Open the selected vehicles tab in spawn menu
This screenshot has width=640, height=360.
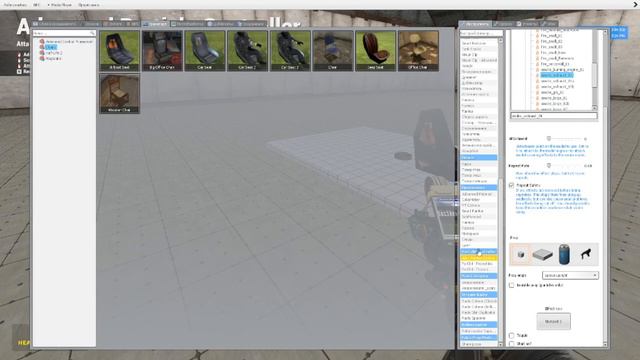click(x=155, y=24)
